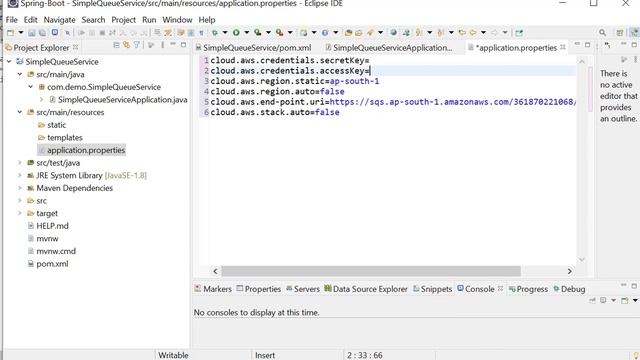
Task: Open the File menu
Action: 11,20
